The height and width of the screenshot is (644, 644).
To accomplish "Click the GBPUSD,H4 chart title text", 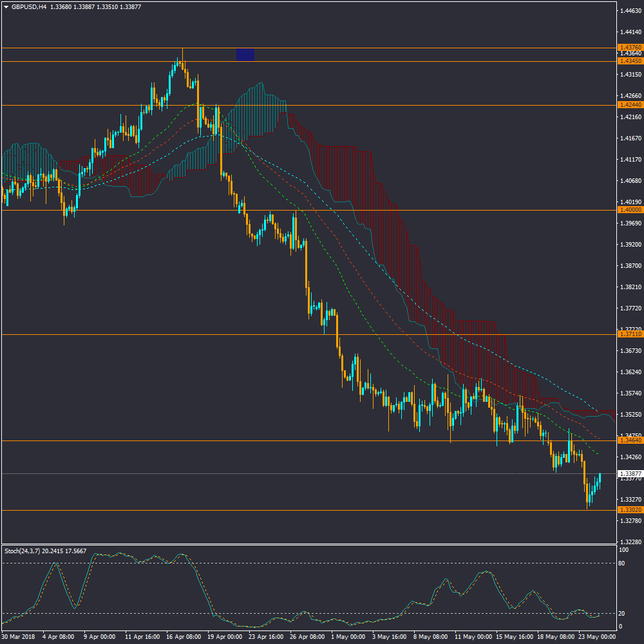I will pyautogui.click(x=29, y=7).
